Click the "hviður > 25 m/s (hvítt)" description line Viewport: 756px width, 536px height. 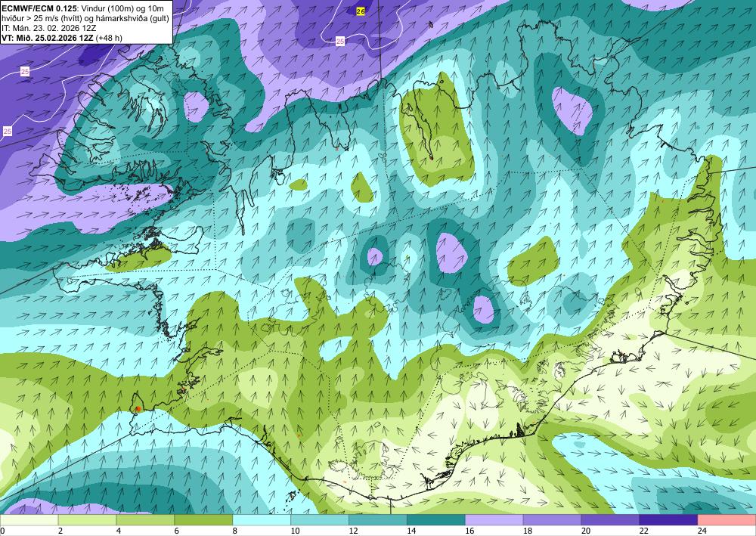click(x=85, y=18)
